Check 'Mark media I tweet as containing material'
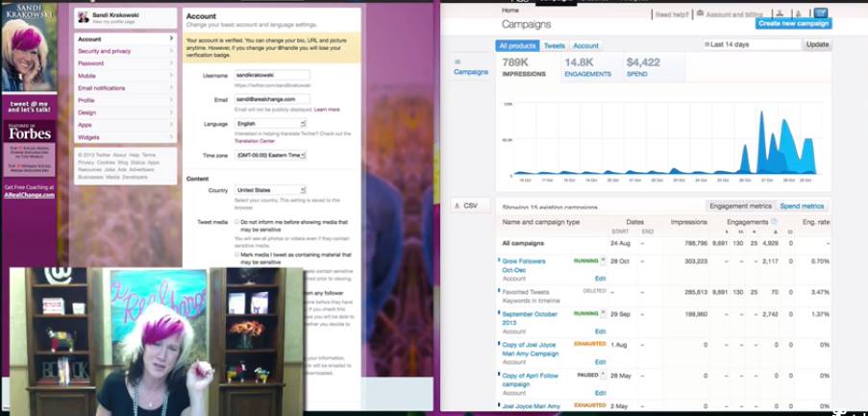Image resolution: width=868 pixels, height=416 pixels. click(236, 255)
